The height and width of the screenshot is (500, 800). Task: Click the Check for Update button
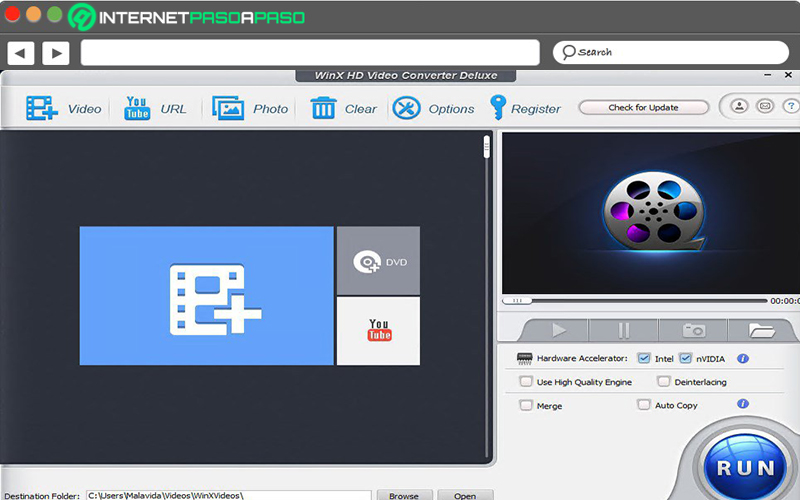(x=643, y=107)
